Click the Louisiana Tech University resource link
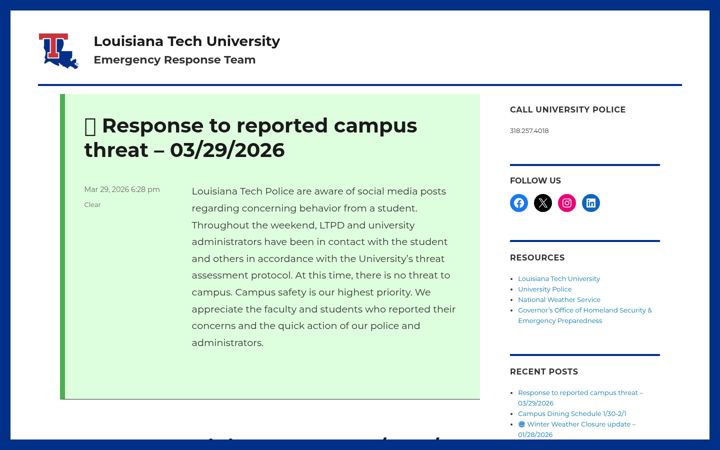This screenshot has width=720, height=450. [x=559, y=279]
